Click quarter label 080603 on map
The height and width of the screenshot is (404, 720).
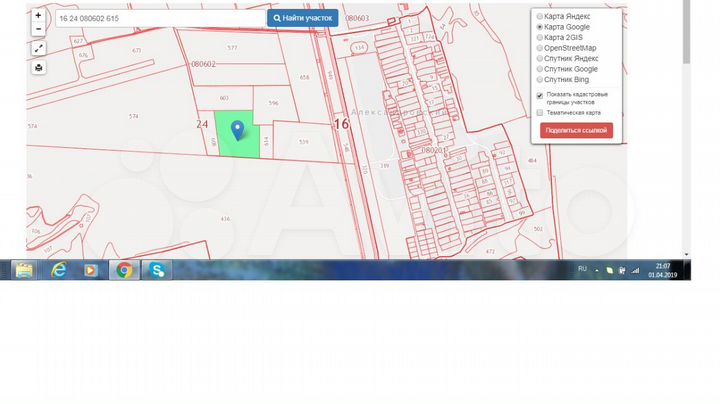[x=357, y=18]
